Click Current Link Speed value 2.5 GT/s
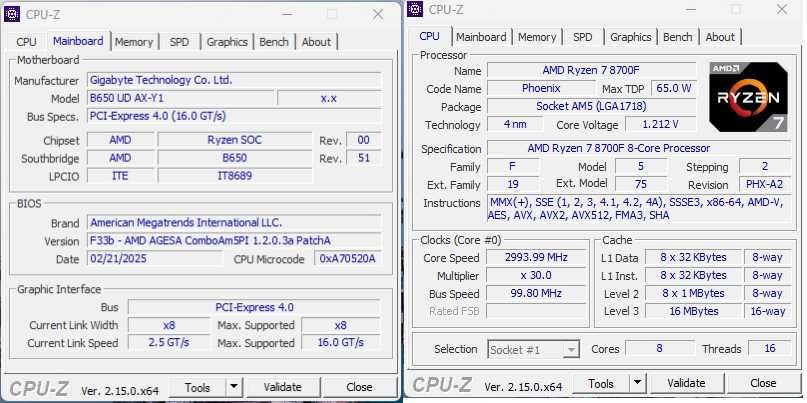The width and height of the screenshot is (807, 403). click(x=169, y=343)
